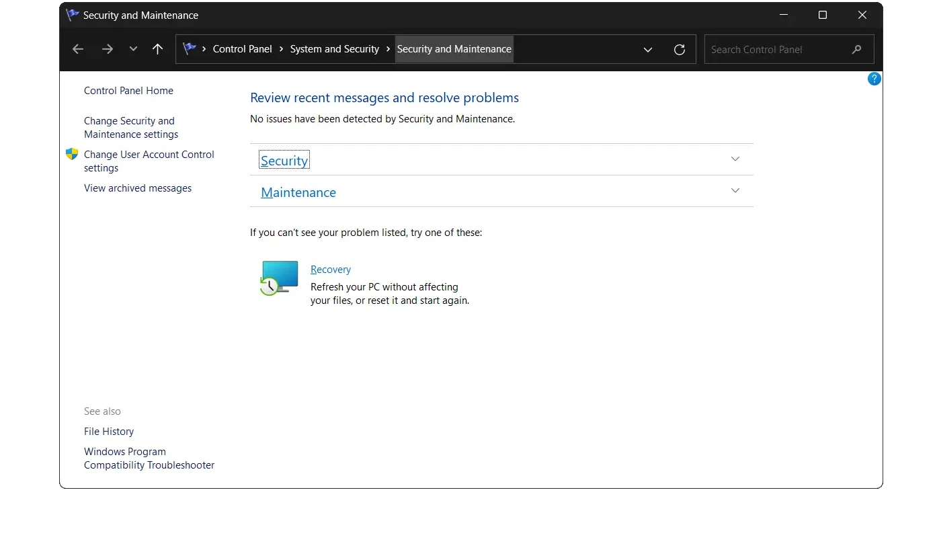937x560 pixels.
Task: Open Control Panel Home link
Action: [x=128, y=91]
